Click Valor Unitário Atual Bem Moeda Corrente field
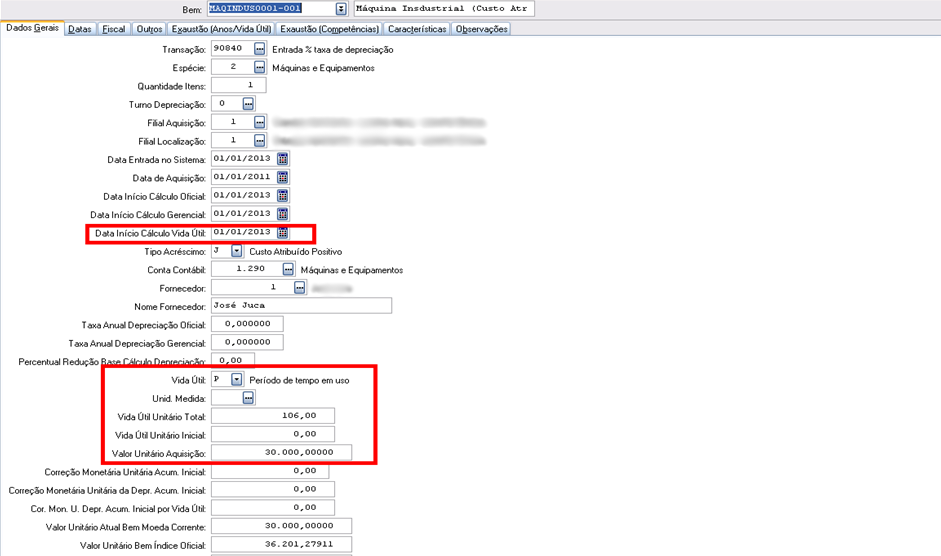Image resolution: width=941 pixels, height=556 pixels. (281, 526)
